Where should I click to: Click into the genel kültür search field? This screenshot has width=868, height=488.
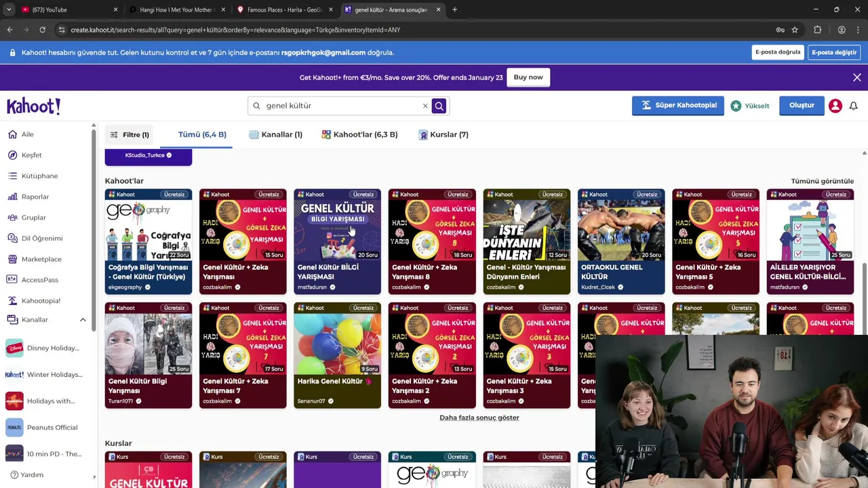[x=342, y=106]
